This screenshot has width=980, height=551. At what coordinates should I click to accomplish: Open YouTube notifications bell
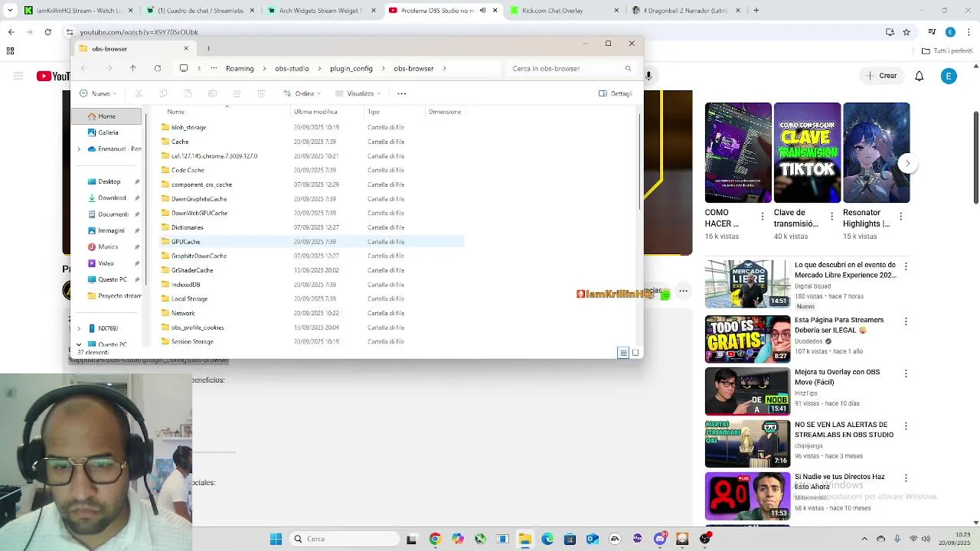920,76
